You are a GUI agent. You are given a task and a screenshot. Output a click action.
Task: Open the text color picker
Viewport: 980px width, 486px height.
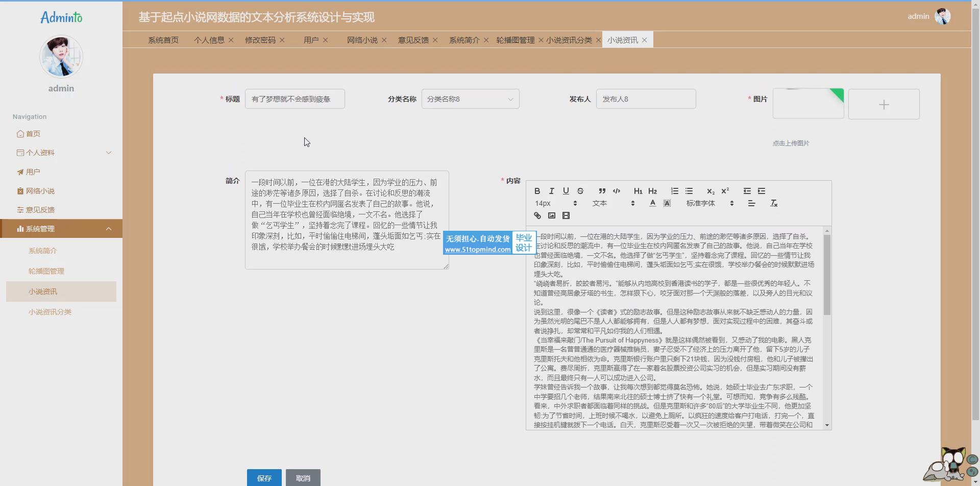pos(652,203)
